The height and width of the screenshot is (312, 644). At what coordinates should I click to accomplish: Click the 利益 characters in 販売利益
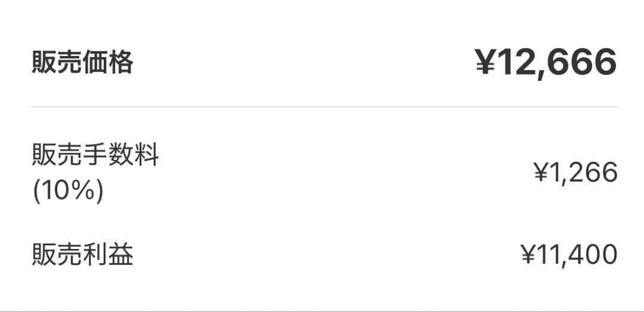click(x=108, y=255)
